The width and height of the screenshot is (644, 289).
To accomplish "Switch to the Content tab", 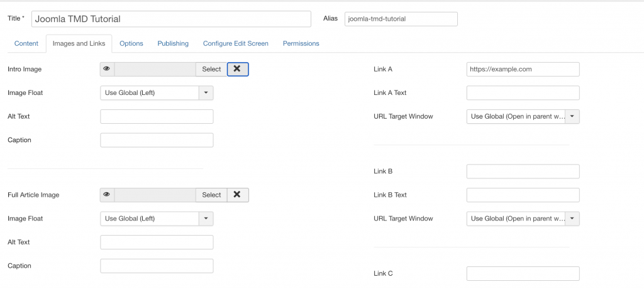I will click(x=26, y=43).
